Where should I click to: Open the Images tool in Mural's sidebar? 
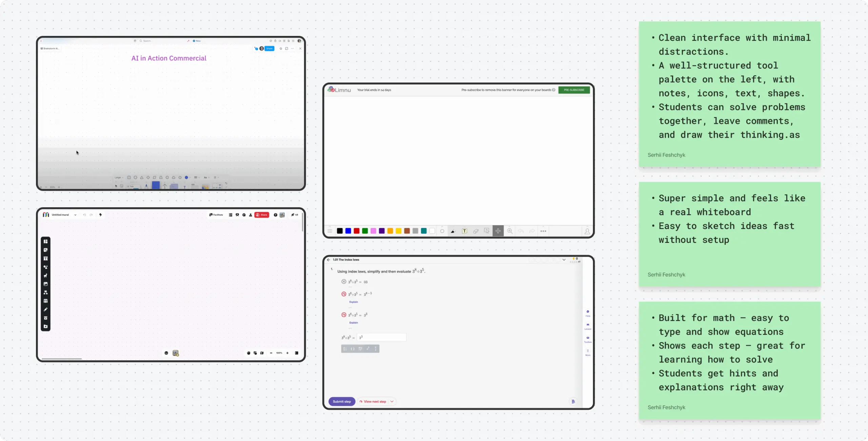[45, 284]
